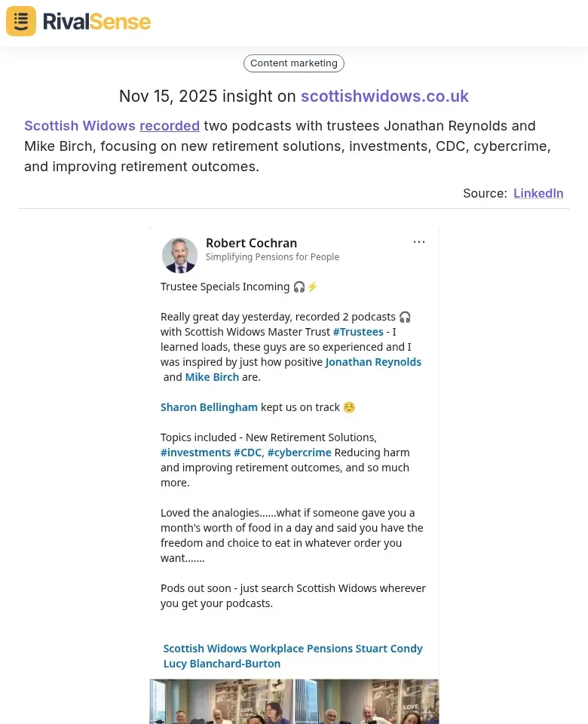Open the post options ellipsis icon
Image resolution: width=588 pixels, height=724 pixels.
419,241
